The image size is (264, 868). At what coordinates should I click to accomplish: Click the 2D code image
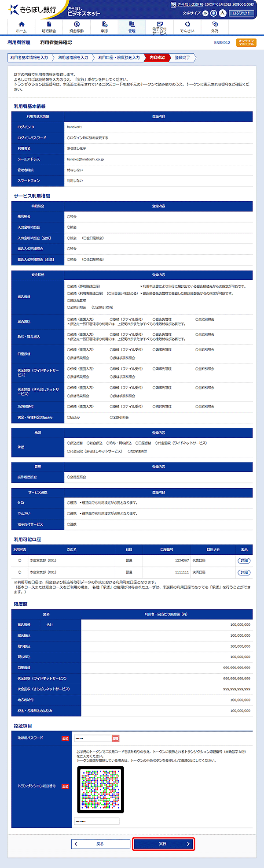coord(100,790)
